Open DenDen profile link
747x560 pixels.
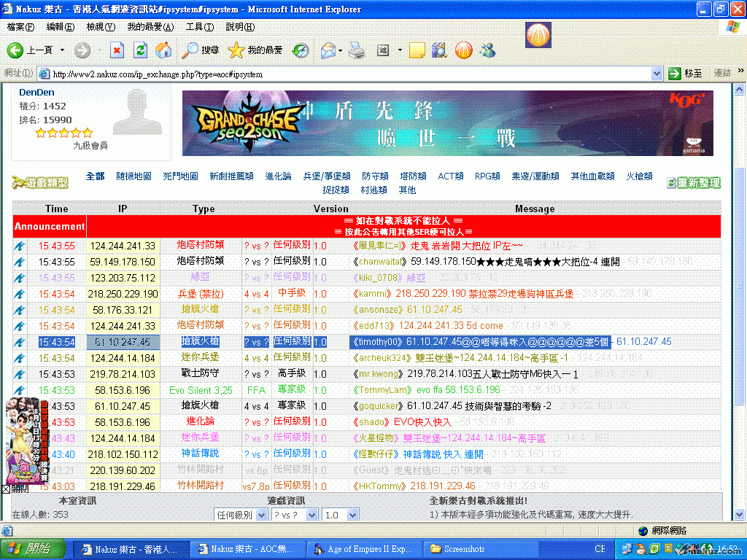[36, 93]
